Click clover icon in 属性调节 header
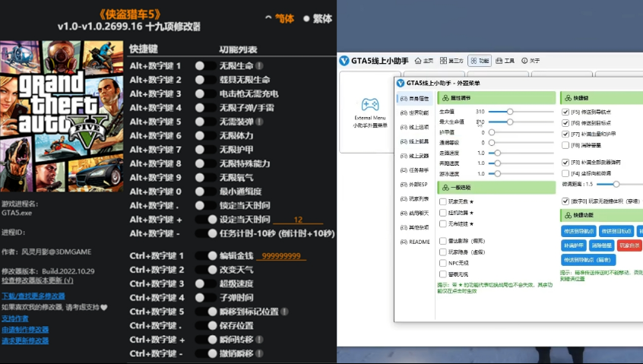Image resolution: width=643 pixels, height=364 pixels. coord(445,98)
